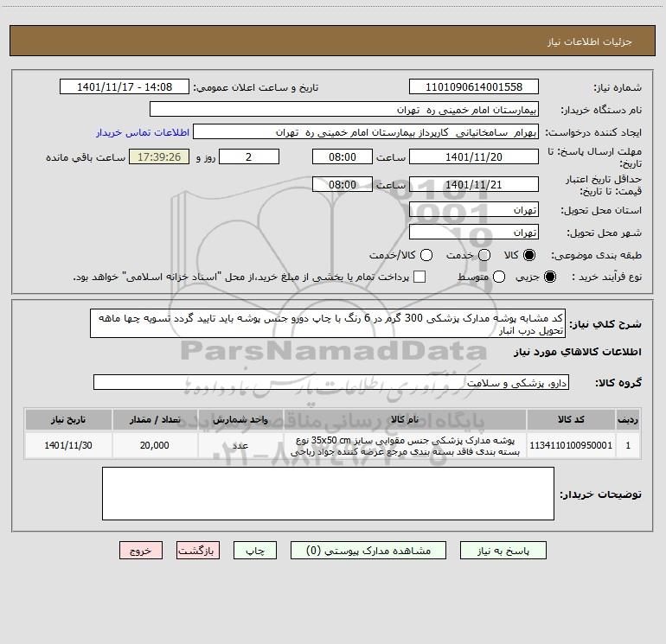Select the کالا radio button
The height and width of the screenshot is (644, 666).
(x=529, y=255)
